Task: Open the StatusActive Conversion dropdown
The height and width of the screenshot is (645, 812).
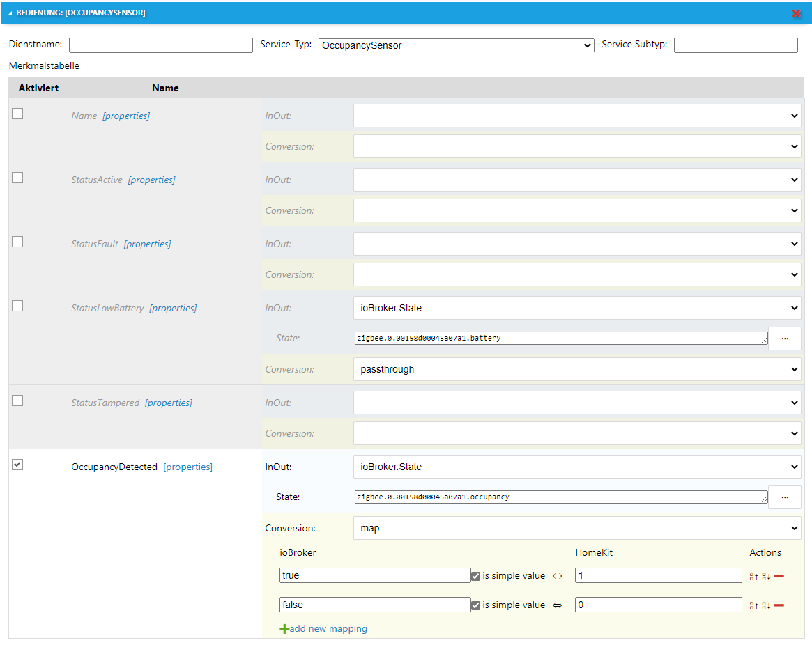Action: click(577, 210)
